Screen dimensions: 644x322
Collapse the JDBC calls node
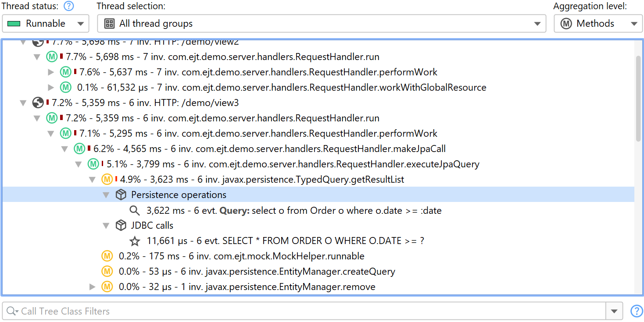point(106,226)
